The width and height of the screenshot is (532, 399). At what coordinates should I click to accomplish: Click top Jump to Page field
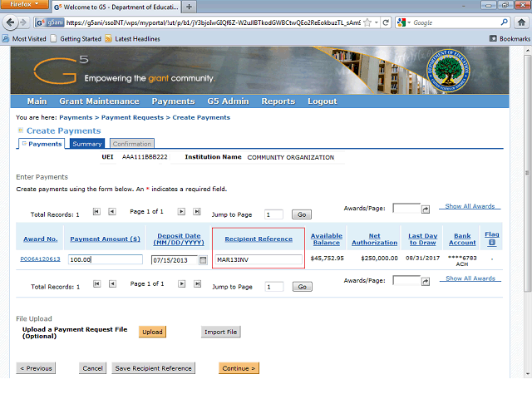[x=273, y=214]
